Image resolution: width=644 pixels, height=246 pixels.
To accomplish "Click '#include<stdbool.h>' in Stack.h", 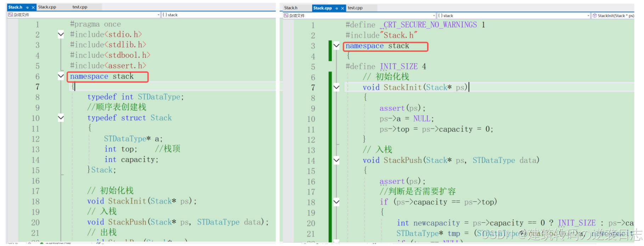I will 110,55.
